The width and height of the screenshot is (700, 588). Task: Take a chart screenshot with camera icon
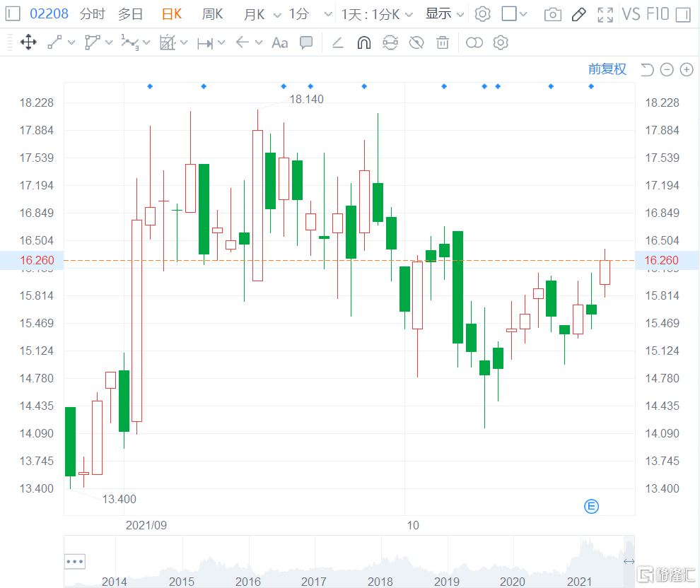point(553,14)
